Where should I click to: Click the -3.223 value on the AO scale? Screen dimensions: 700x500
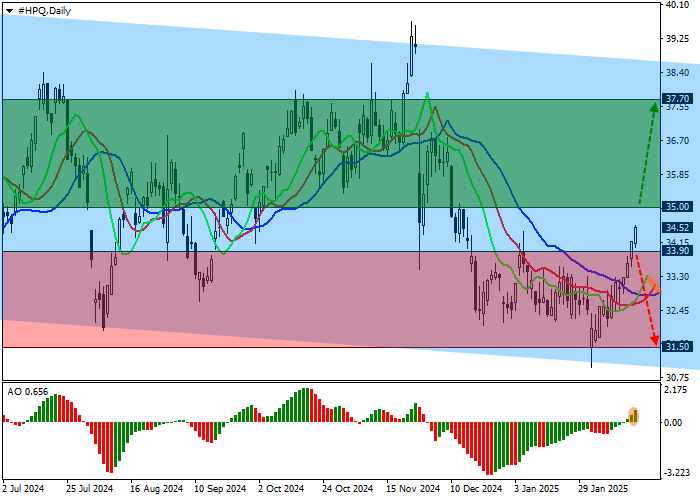pos(677,472)
